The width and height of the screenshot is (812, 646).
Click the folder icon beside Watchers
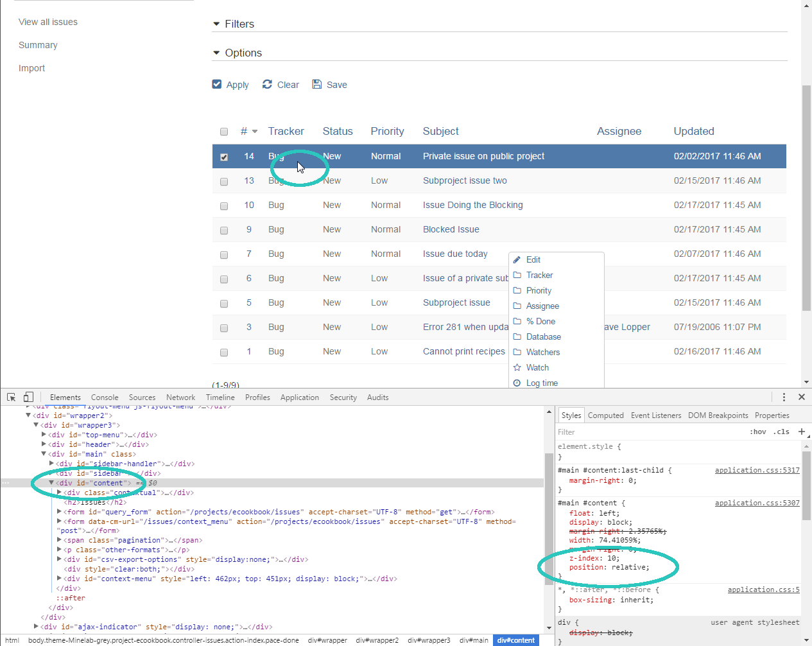click(517, 352)
